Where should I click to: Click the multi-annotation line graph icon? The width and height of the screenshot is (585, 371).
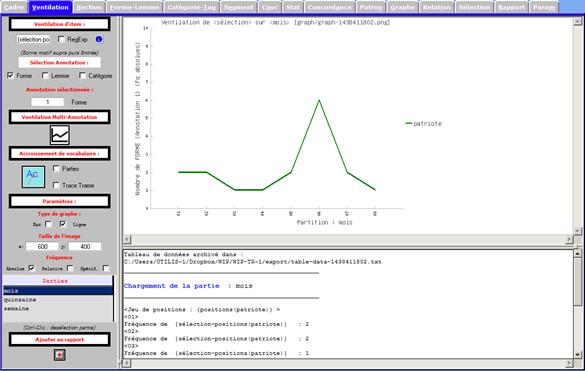(60, 135)
